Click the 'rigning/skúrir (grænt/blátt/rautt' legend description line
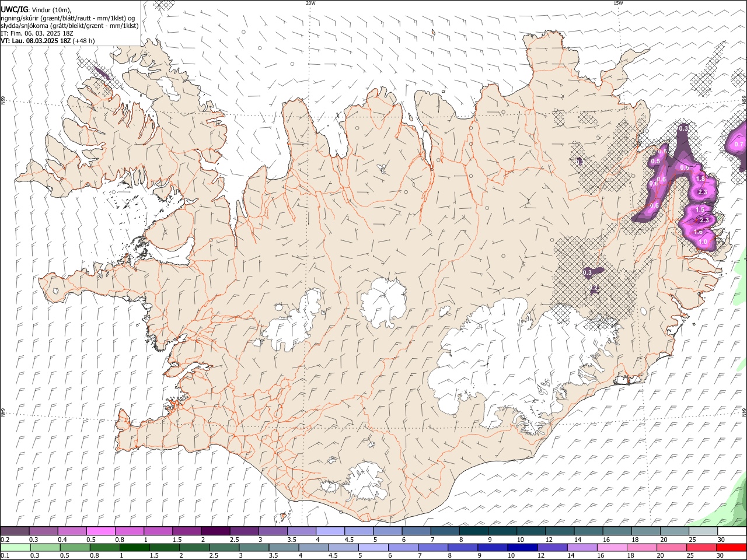 pos(68,17)
